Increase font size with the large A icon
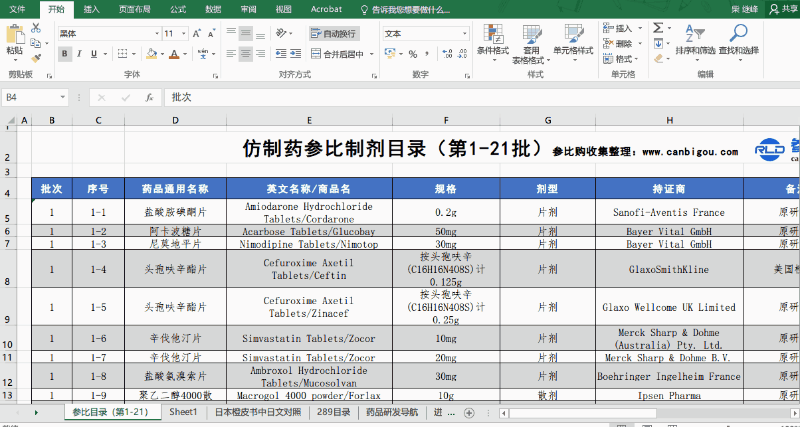Viewport: 800px width, 427px height. tap(196, 34)
